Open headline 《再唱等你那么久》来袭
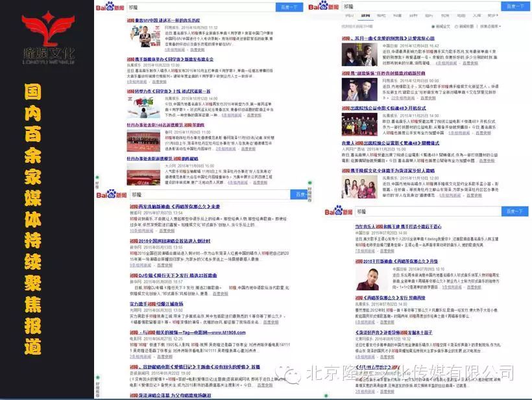This screenshot has width=532, height=400. tap(175, 206)
